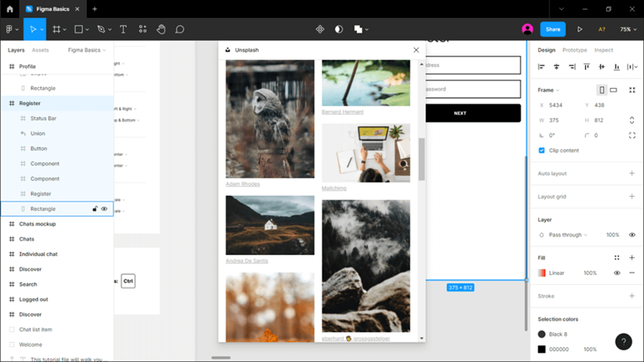
Task: Switch to the Assets tab
Action: pos(40,50)
